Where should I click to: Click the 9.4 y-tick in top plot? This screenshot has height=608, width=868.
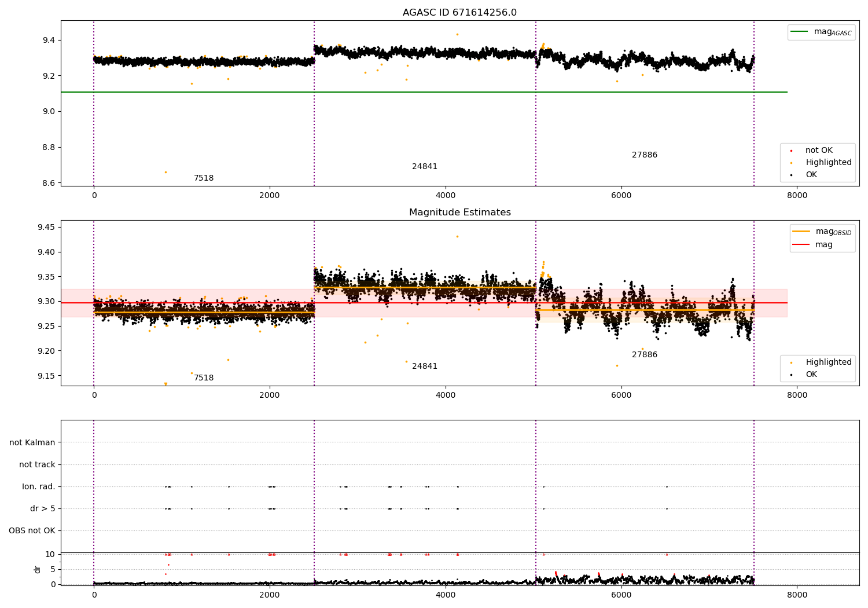[x=49, y=41]
